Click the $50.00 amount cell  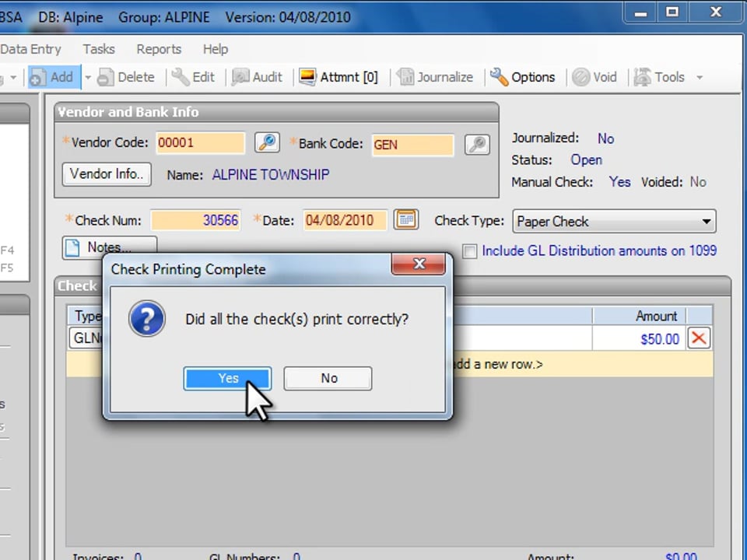(639, 339)
